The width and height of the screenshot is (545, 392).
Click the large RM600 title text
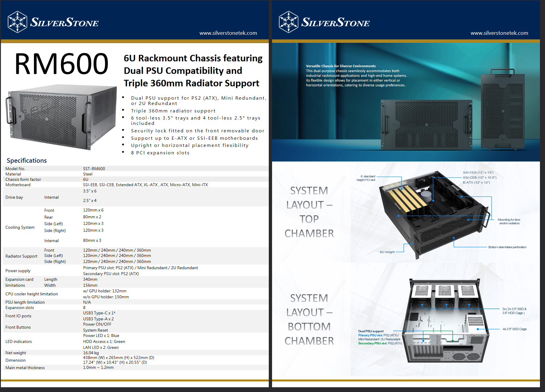click(x=61, y=64)
